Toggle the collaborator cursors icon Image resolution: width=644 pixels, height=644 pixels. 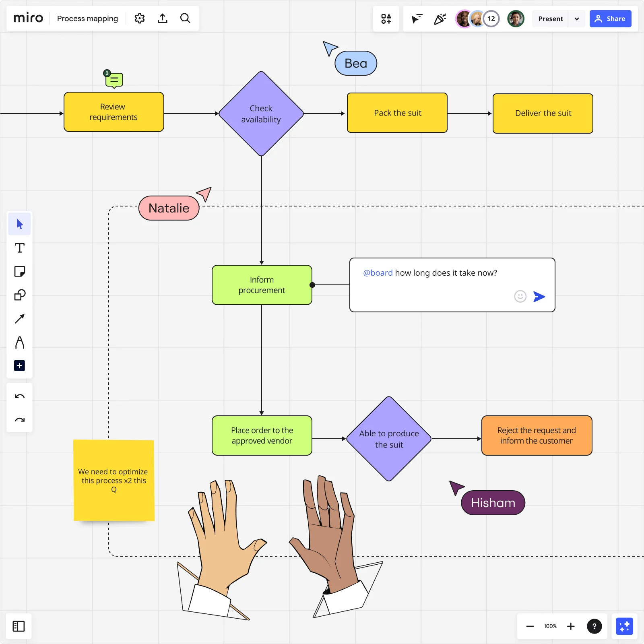point(417,19)
